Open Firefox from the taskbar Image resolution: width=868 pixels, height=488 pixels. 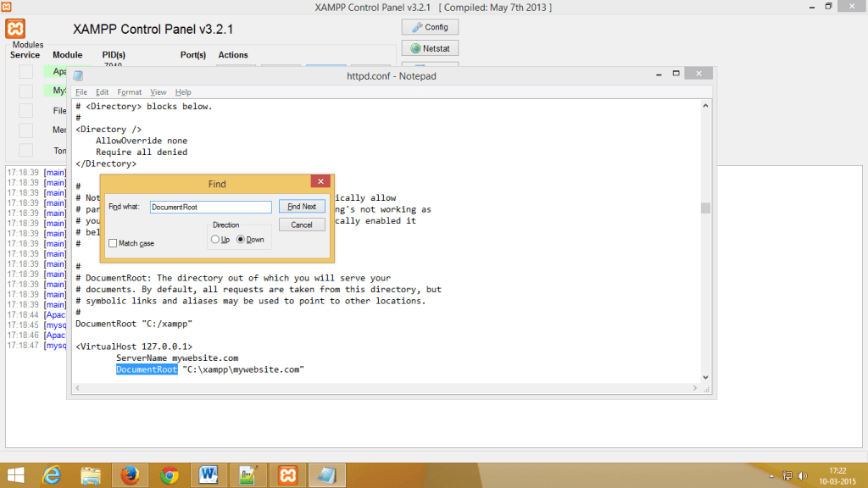point(130,475)
